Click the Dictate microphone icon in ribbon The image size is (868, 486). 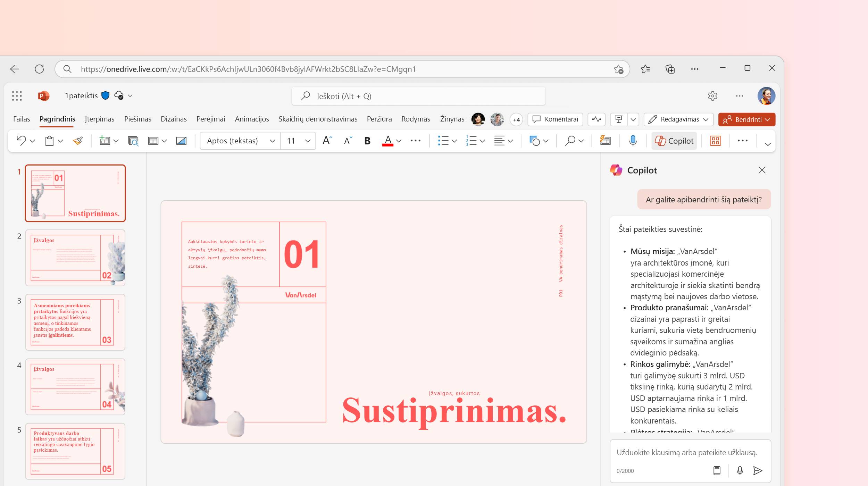pos(633,141)
